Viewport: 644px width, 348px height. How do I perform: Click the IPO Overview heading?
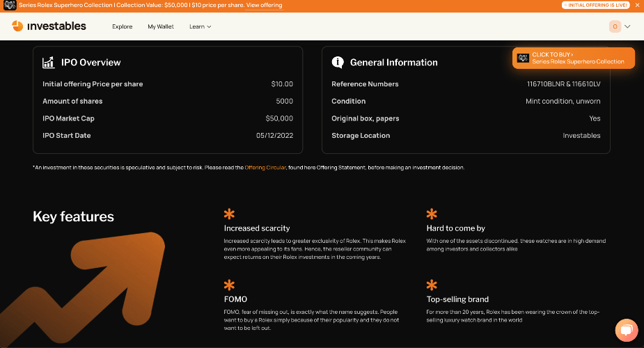pyautogui.click(x=91, y=63)
